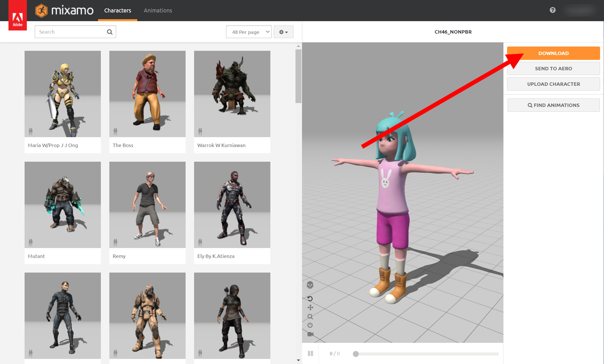Open the gear settings dropdown

[283, 32]
